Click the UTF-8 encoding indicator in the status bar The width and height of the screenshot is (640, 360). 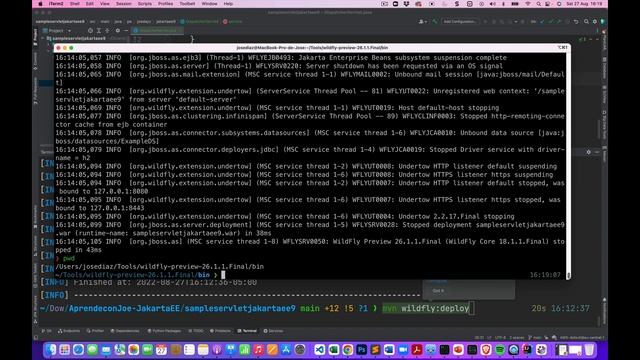500,338
